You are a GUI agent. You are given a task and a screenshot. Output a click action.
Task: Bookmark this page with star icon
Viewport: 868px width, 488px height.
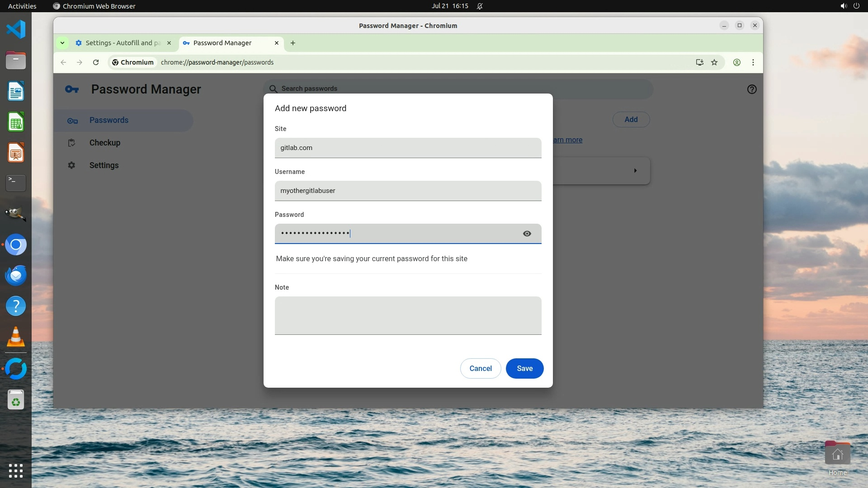pos(714,62)
